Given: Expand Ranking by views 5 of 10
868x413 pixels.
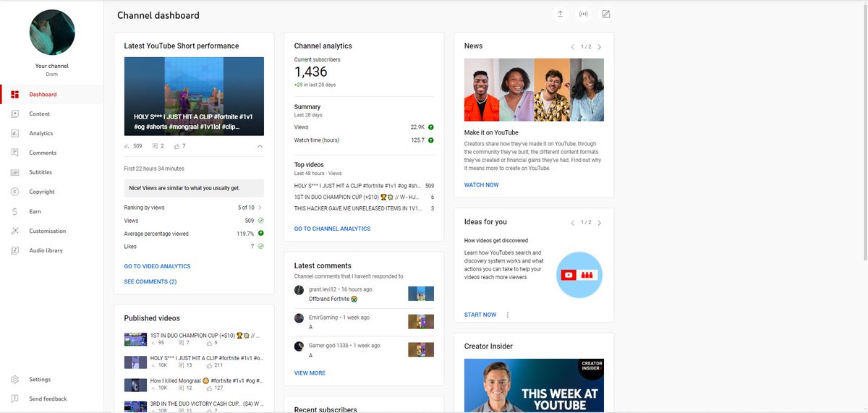Looking at the screenshot, I should (194, 208).
